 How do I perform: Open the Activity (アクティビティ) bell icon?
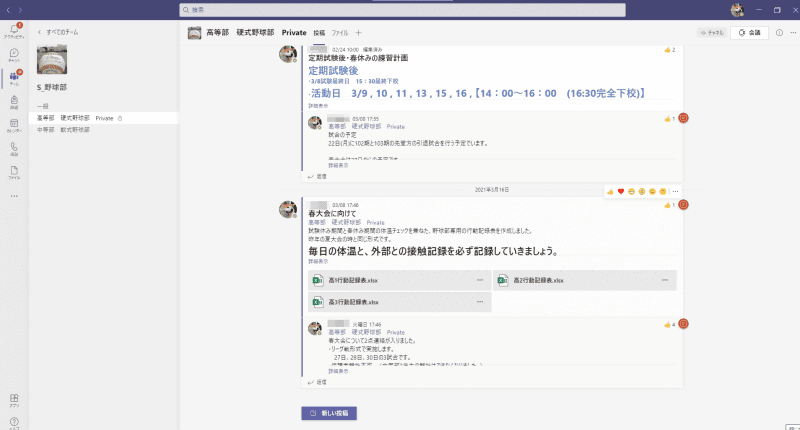14,31
